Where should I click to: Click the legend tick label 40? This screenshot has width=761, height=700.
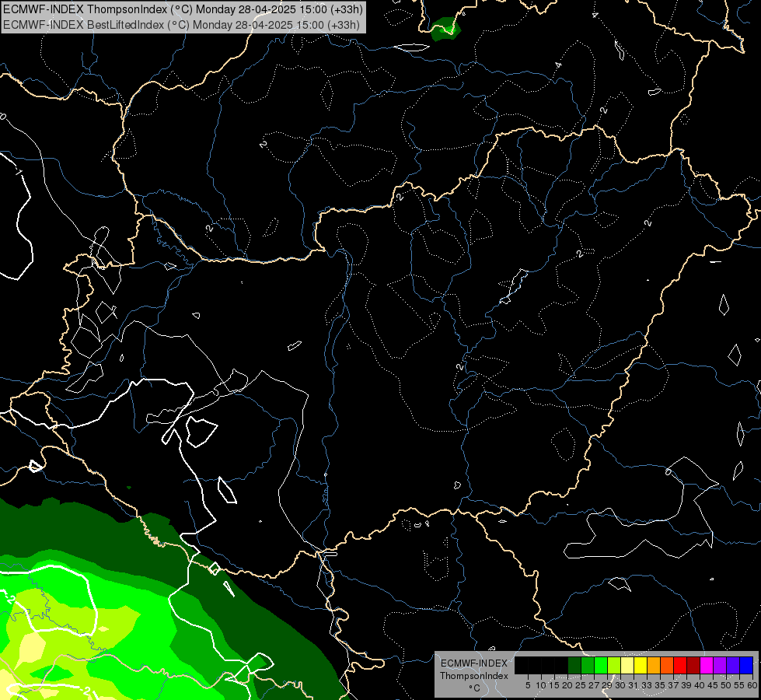pyautogui.click(x=700, y=685)
